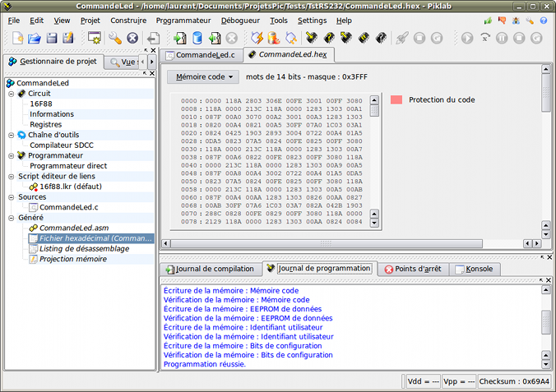Viewport: 556px width, 392px height.
Task: Collapse the Chaîne d'outils tree node
Action: (12, 135)
